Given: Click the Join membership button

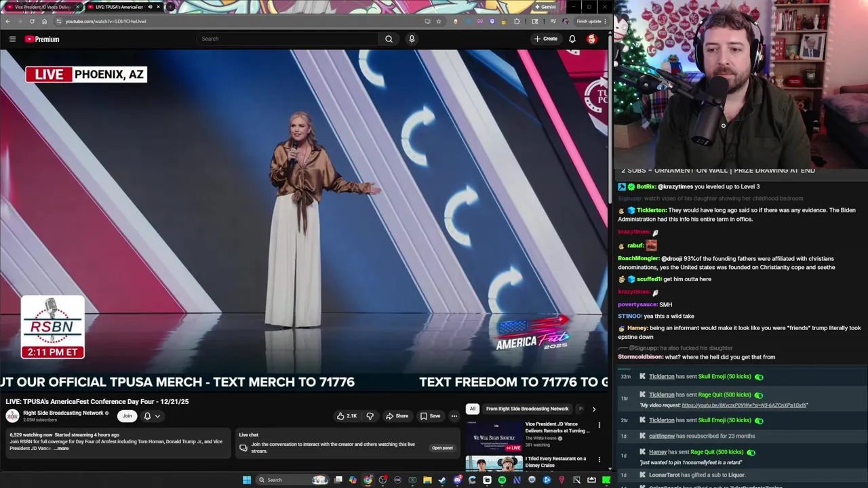Looking at the screenshot, I should click(x=127, y=416).
